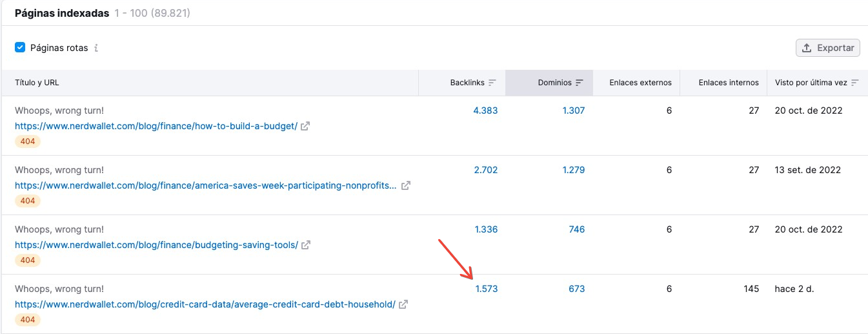The image size is (868, 334).
Task: Open external link icon for average-credit-card-debt-household URL
Action: [403, 304]
